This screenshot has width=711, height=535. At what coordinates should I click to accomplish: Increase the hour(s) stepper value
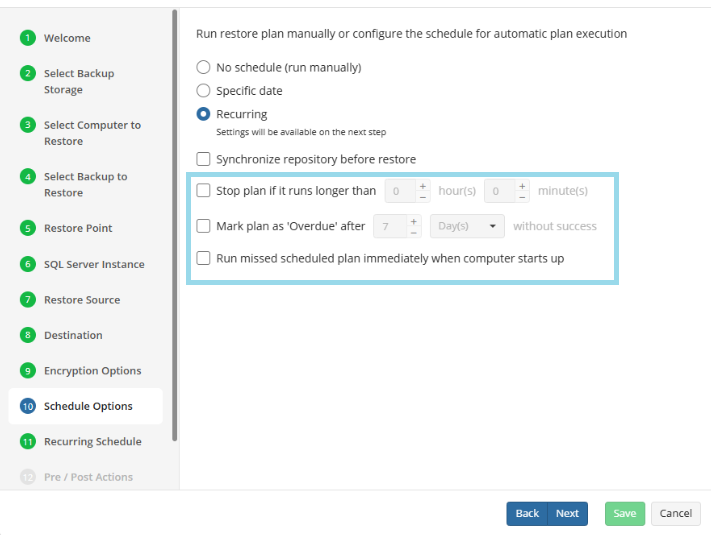[x=422, y=186]
